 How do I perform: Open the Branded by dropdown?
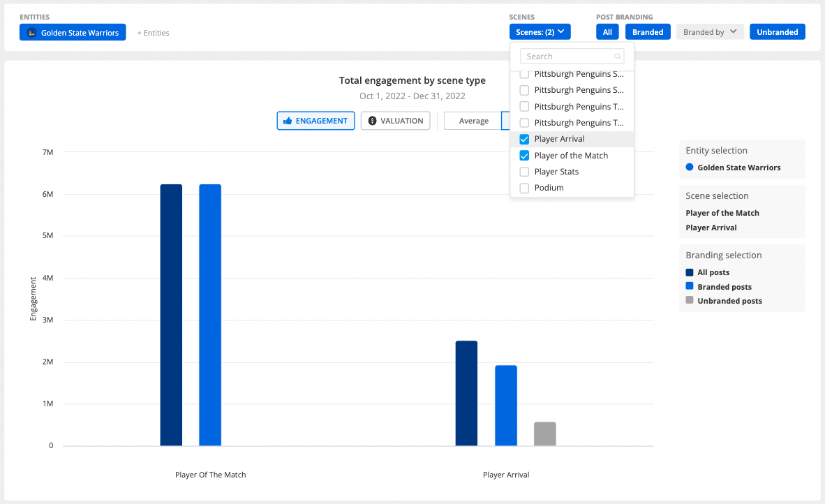pos(710,31)
